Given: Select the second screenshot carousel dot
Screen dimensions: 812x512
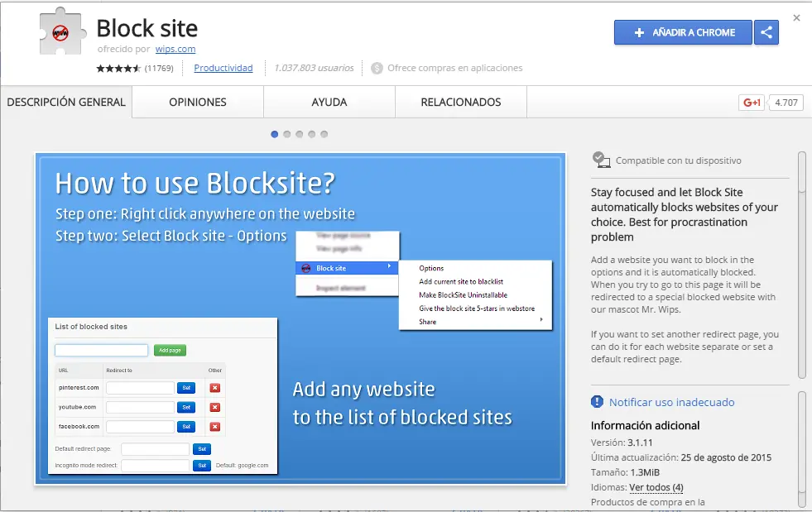Looking at the screenshot, I should tap(287, 134).
